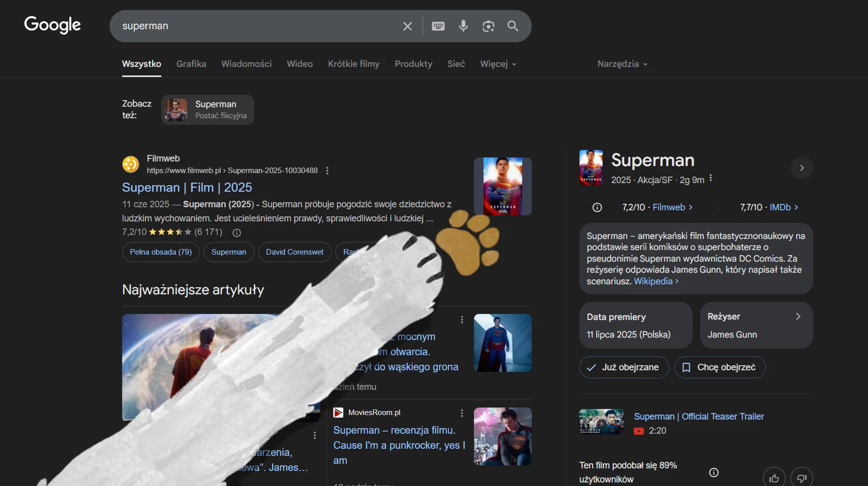The height and width of the screenshot is (486, 868).
Task: Play the Official Teaser Trailer thumbnail
Action: (x=602, y=422)
